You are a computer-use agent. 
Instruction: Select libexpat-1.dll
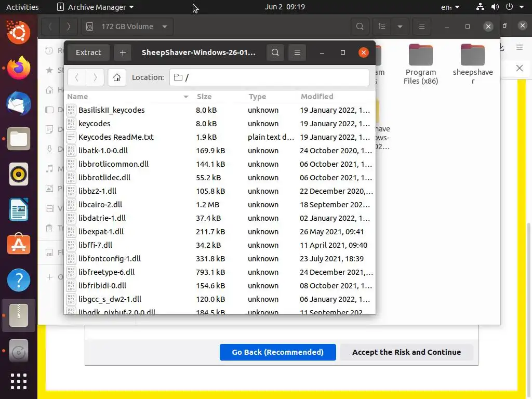pos(220,232)
